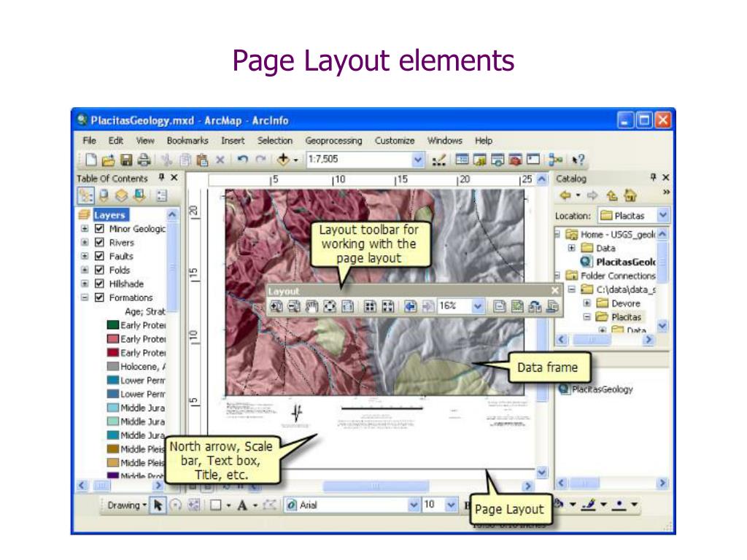Open the Arial font dropdown
This screenshot has height=560, width=747.
pyautogui.click(x=414, y=505)
